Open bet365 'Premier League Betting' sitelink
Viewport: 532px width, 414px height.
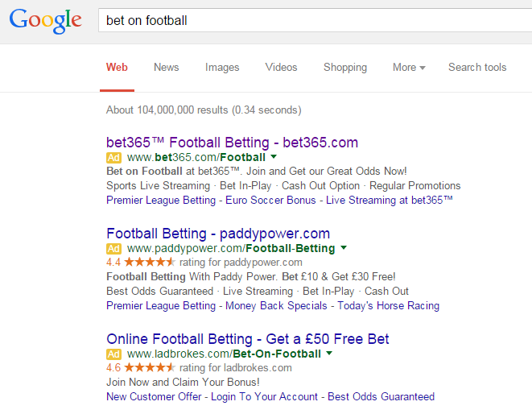pyautogui.click(x=161, y=200)
